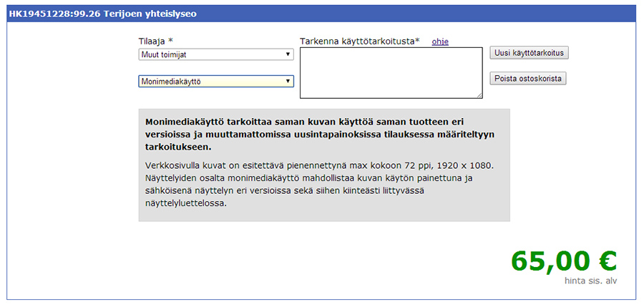Click the Uusi käyttötarkoitus button
Image resolution: width=644 pixels, height=307 pixels.
pyautogui.click(x=529, y=53)
